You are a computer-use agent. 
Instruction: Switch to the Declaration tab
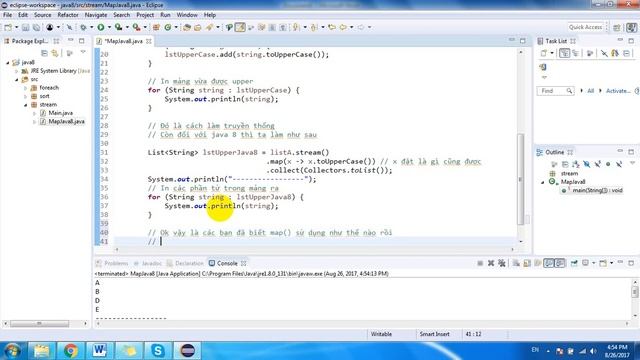pyautogui.click(x=185, y=263)
